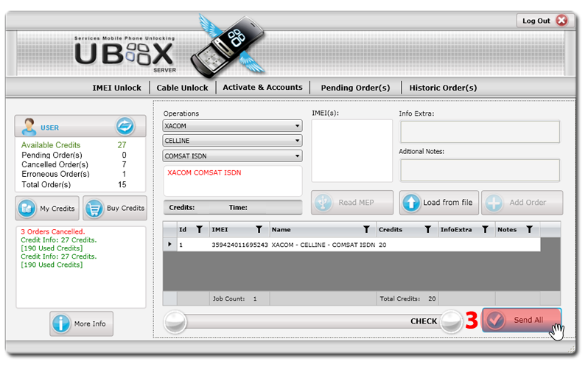Image resolution: width=588 pixels, height=367 pixels.
Task: Click into the Info Extra field
Action: (x=480, y=132)
